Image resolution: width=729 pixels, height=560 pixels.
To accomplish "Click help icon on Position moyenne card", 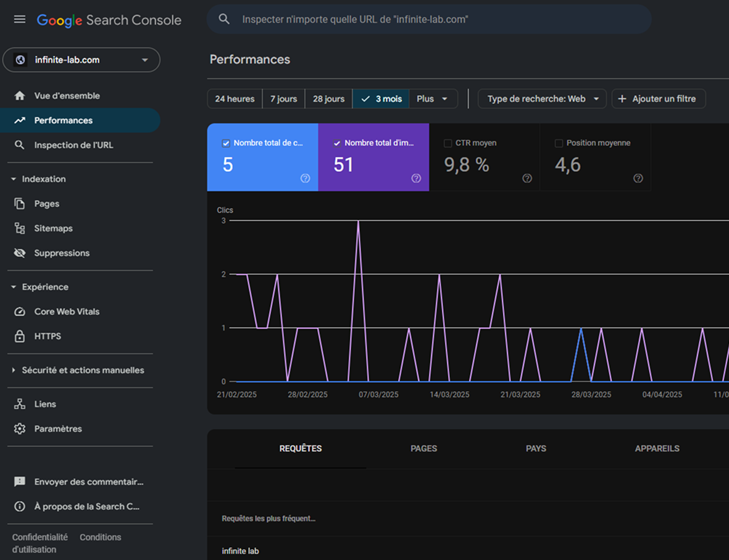I will coord(638,178).
